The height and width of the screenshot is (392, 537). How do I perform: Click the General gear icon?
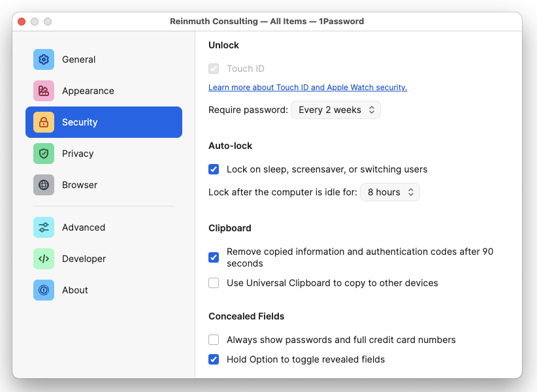tap(44, 59)
